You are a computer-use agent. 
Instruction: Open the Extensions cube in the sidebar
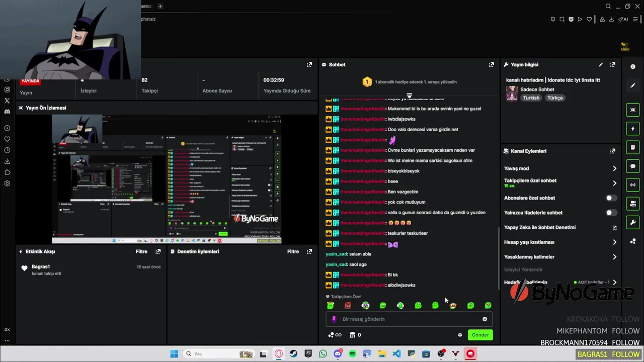point(7,172)
